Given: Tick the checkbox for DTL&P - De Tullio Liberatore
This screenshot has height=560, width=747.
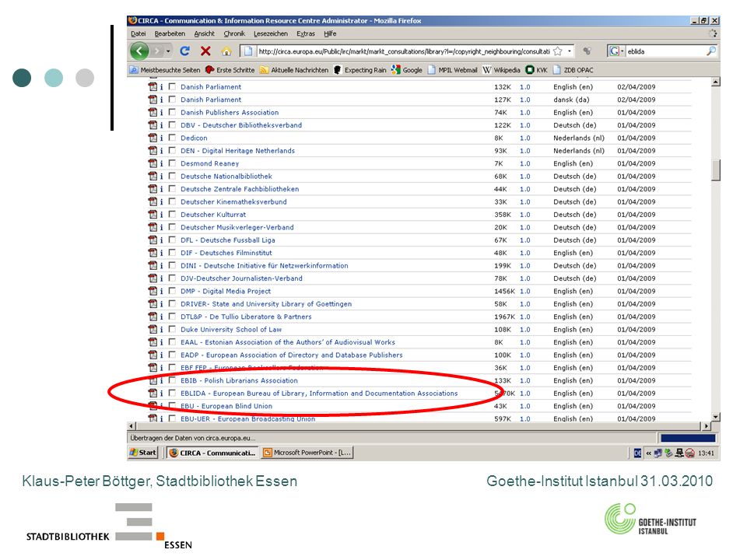Looking at the screenshot, I should coord(172,317).
